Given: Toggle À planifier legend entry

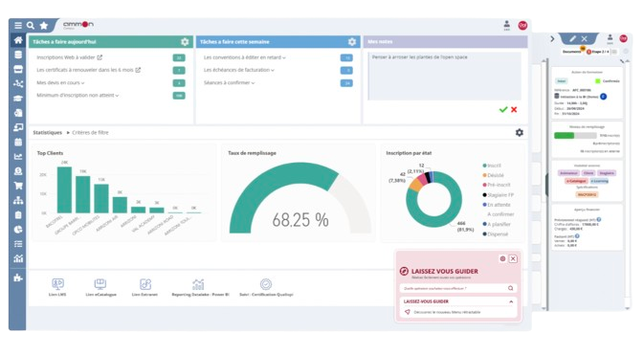Looking at the screenshot, I should 496,224.
